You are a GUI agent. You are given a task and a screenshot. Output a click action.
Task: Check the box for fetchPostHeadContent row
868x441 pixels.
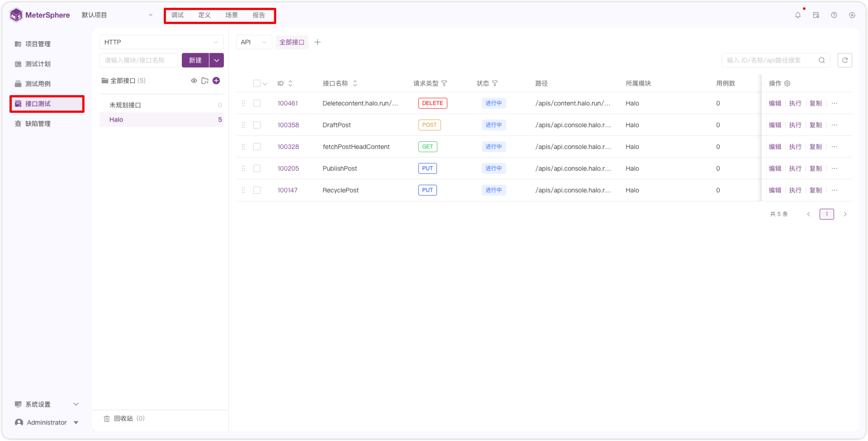tap(257, 147)
